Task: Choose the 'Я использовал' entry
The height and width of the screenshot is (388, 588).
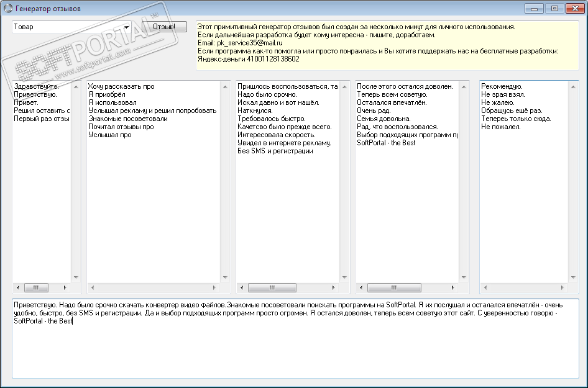Action: pos(113,102)
